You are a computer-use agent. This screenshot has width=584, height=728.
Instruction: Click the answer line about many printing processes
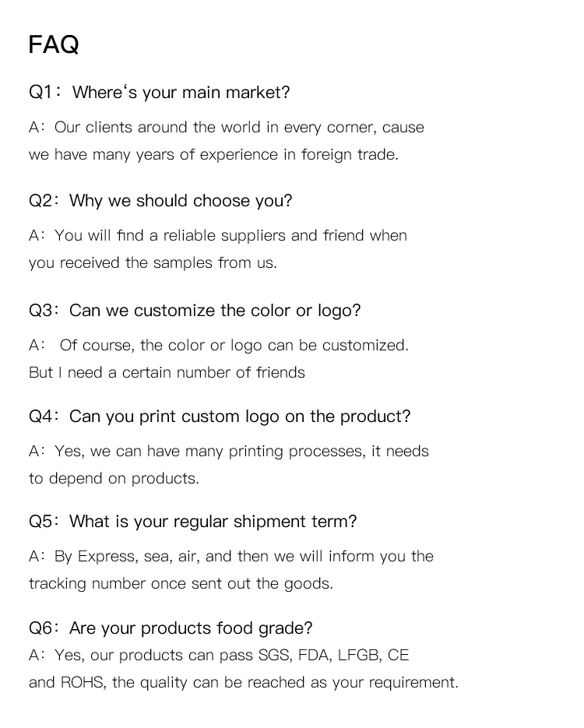click(229, 452)
